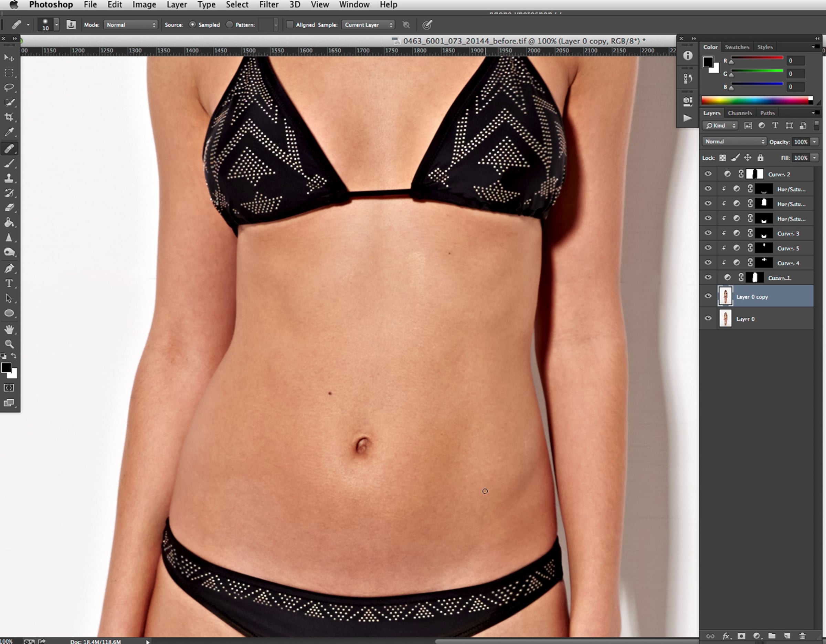
Task: Enable the Aligned checkbox
Action: click(290, 24)
